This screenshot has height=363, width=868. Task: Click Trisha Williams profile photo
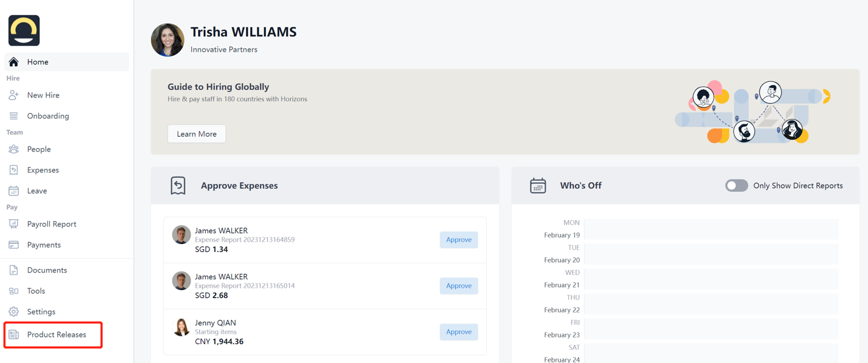pos(168,40)
